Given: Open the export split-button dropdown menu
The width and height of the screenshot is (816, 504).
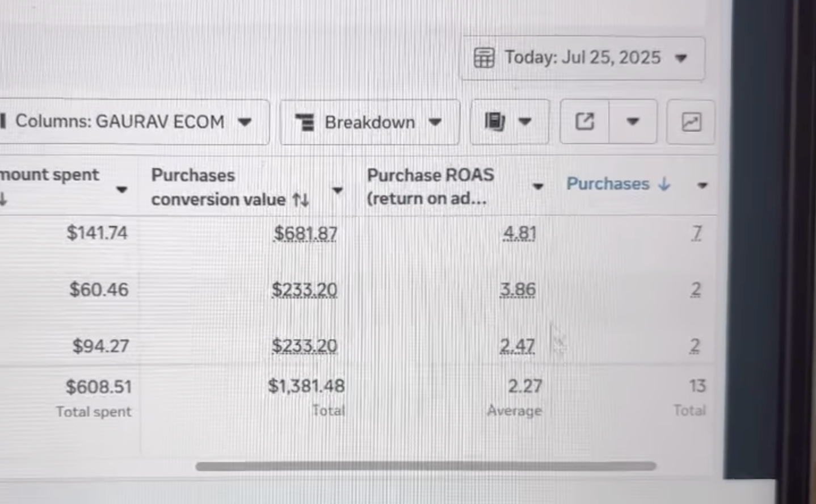Looking at the screenshot, I should point(633,121).
